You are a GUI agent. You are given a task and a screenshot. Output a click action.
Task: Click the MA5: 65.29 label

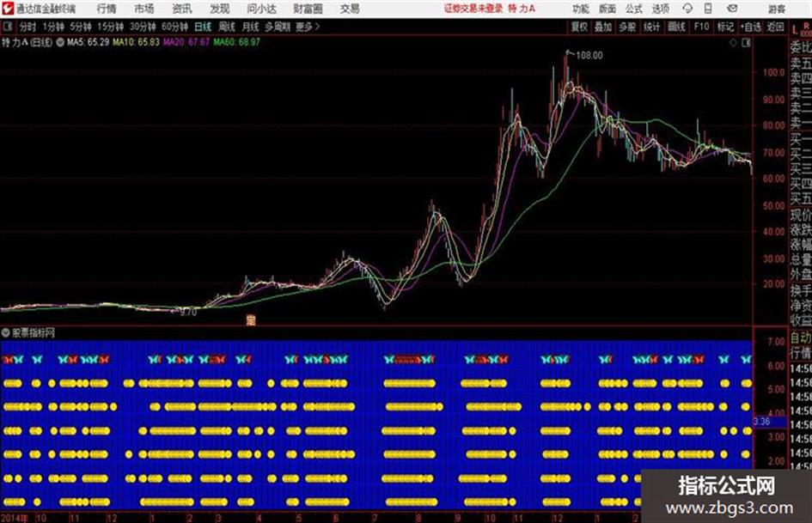pos(88,42)
